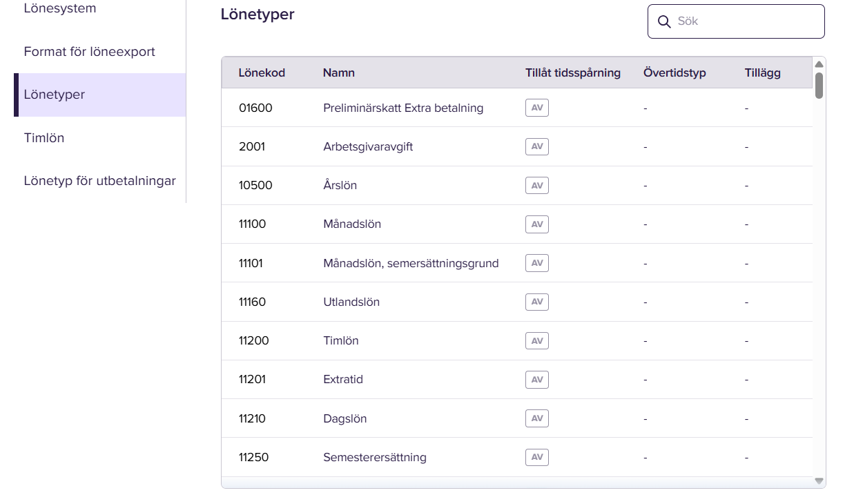Open the Timlön sidebar item
Screen dimensions: 854x504
click(x=44, y=138)
